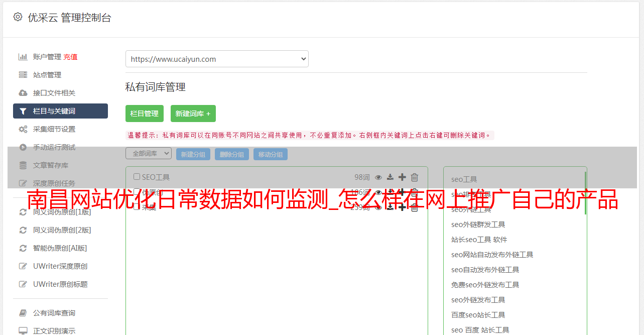644x335 pixels.
Task: Click the edit icon for 深度原创任务
Action: pos(23,183)
